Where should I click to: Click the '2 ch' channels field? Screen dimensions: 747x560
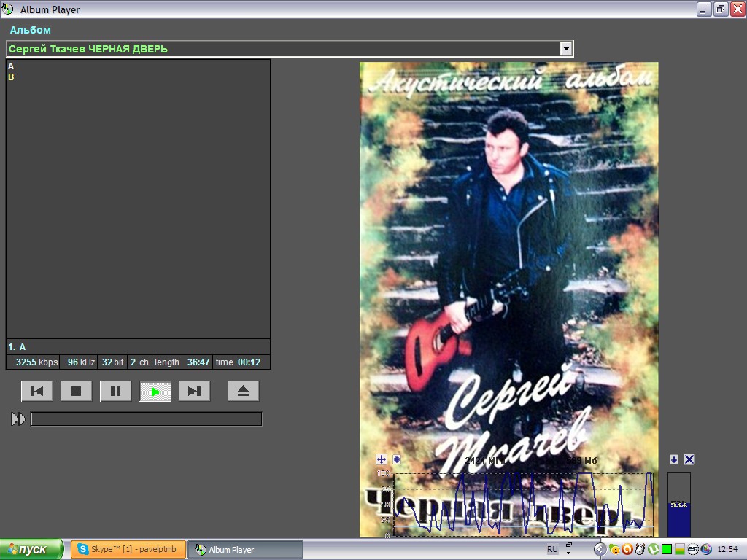(139, 362)
